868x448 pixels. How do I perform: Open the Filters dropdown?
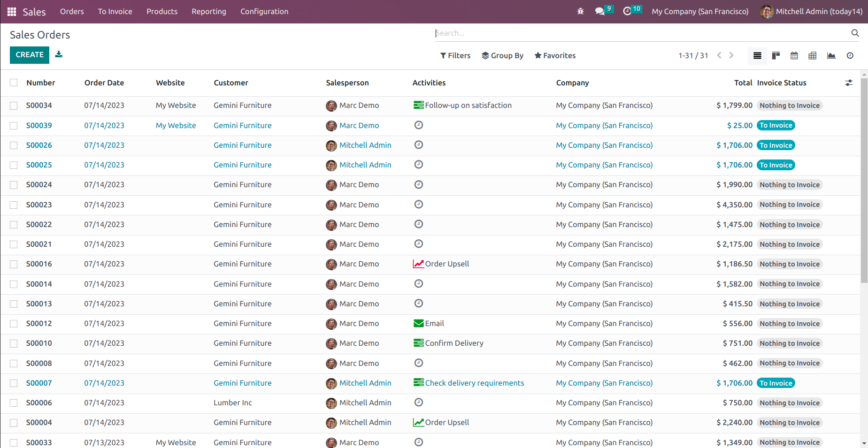(455, 55)
